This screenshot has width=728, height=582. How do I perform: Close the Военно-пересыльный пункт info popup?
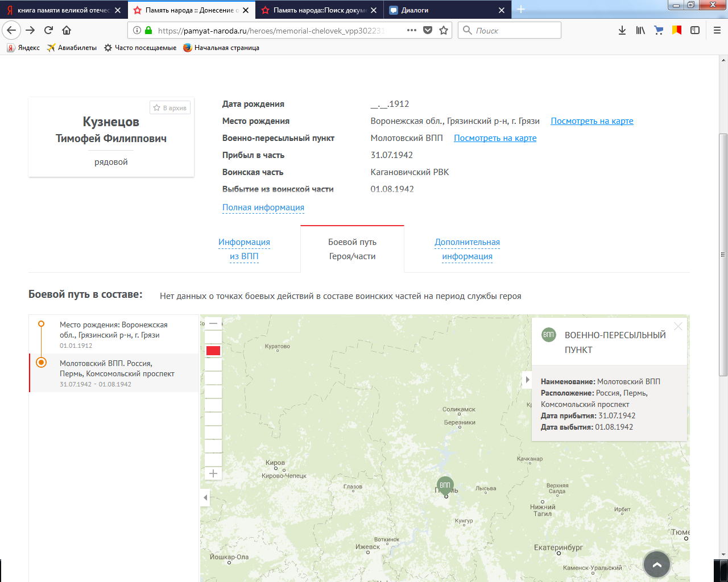click(x=678, y=326)
